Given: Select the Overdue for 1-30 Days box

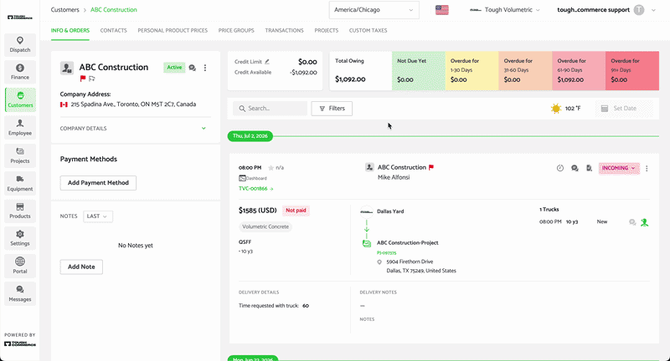Looking at the screenshot, I should click(x=472, y=71).
